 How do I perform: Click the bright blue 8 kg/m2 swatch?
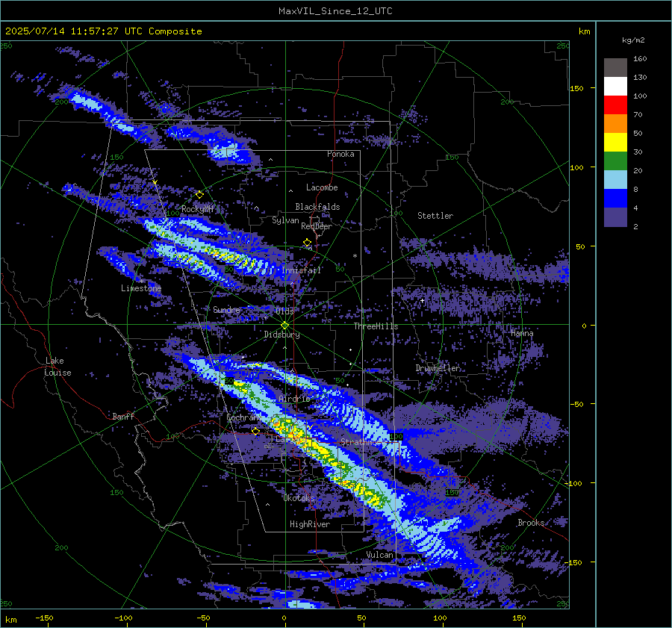point(615,198)
